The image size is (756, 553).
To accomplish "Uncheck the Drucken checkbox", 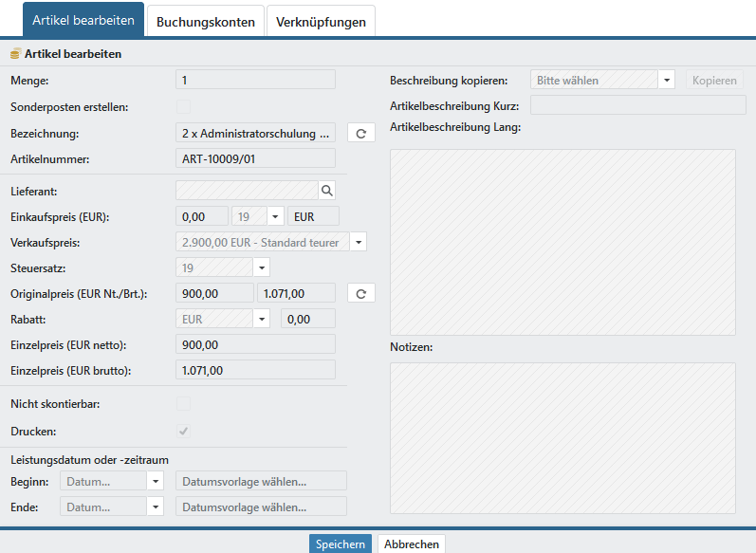I will [184, 432].
